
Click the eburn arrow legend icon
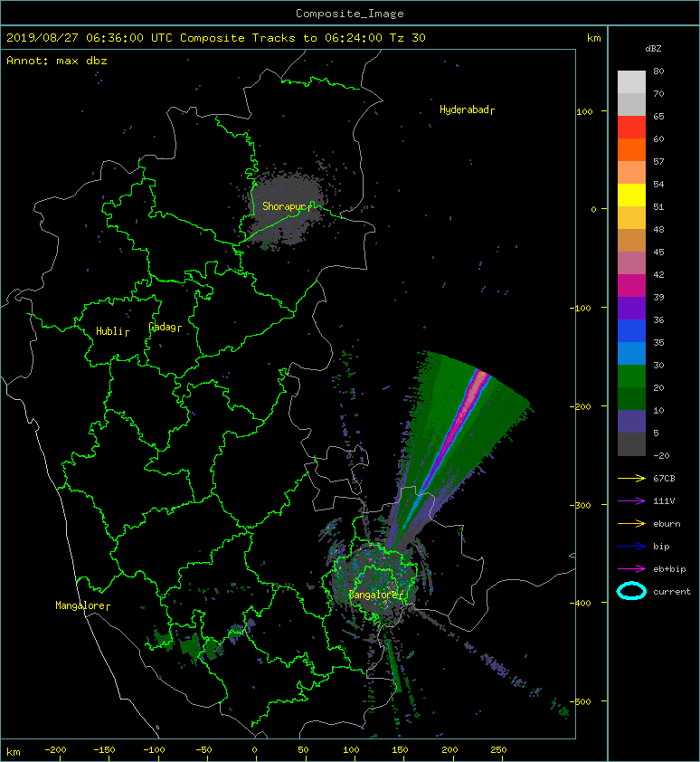click(631, 524)
